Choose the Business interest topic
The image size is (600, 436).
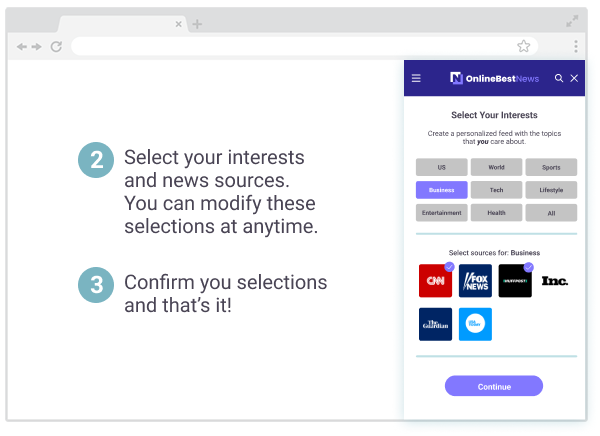[x=441, y=190]
